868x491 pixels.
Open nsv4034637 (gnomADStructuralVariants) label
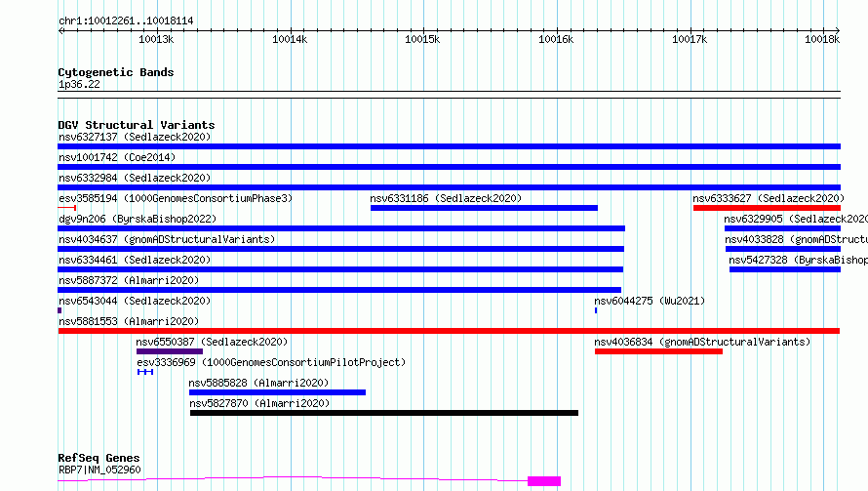coord(167,239)
